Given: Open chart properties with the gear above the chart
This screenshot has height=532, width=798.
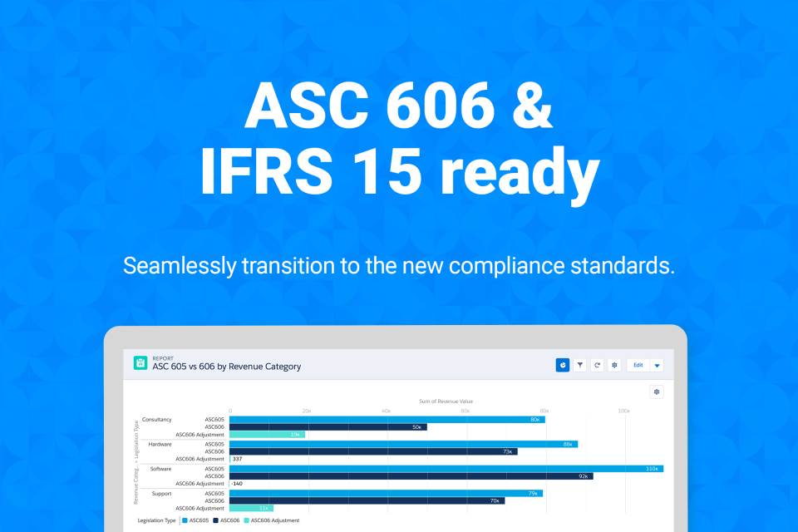Looking at the screenshot, I should pos(656,391).
